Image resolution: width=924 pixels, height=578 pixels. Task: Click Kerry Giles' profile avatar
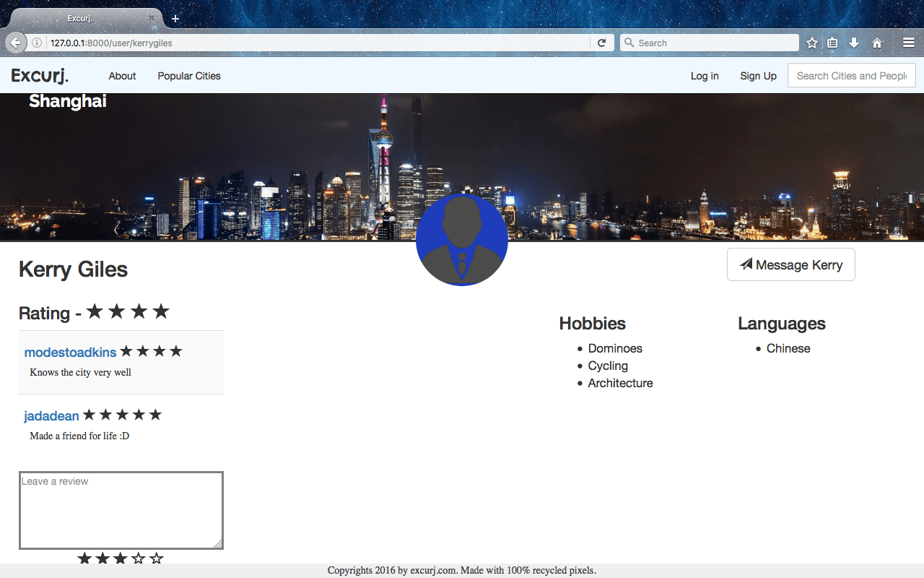point(462,240)
